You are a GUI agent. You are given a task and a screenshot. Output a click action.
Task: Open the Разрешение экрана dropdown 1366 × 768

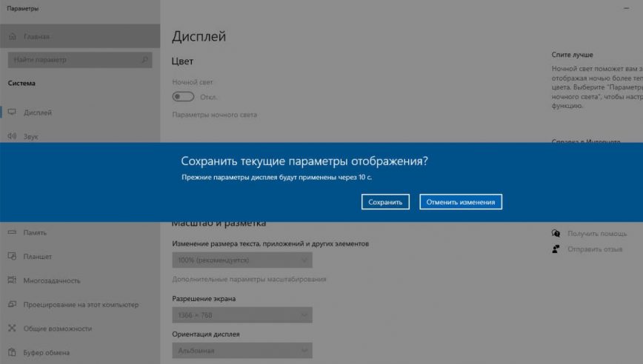pyautogui.click(x=242, y=315)
